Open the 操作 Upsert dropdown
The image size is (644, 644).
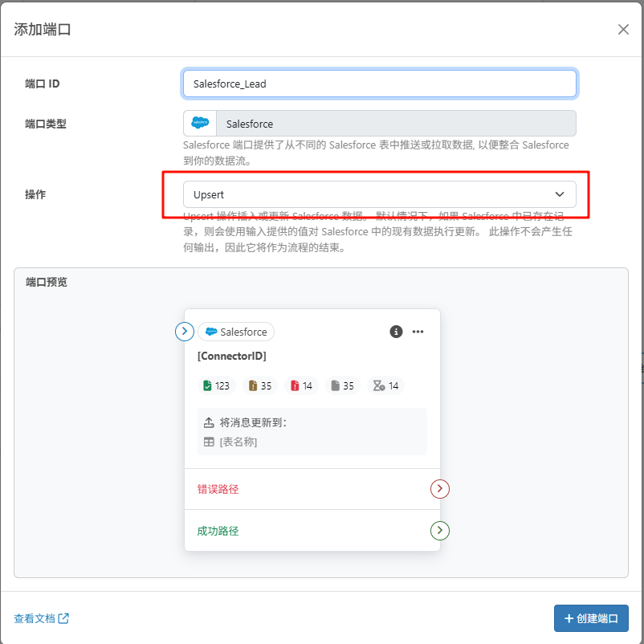[379, 194]
